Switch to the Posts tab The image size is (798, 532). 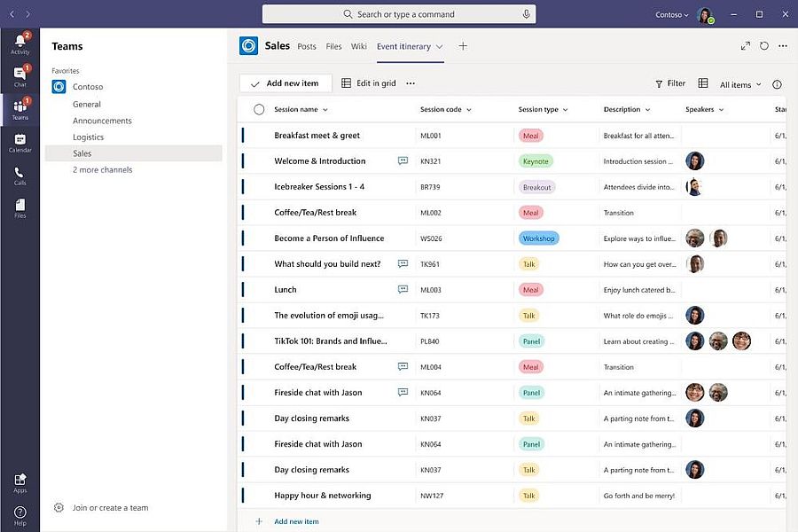[x=307, y=46]
